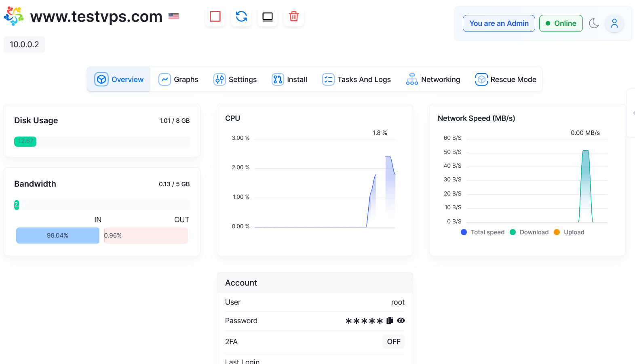Screen dimensions: 635x364
Task: Copy the password using the copy icon
Action: tap(390, 320)
